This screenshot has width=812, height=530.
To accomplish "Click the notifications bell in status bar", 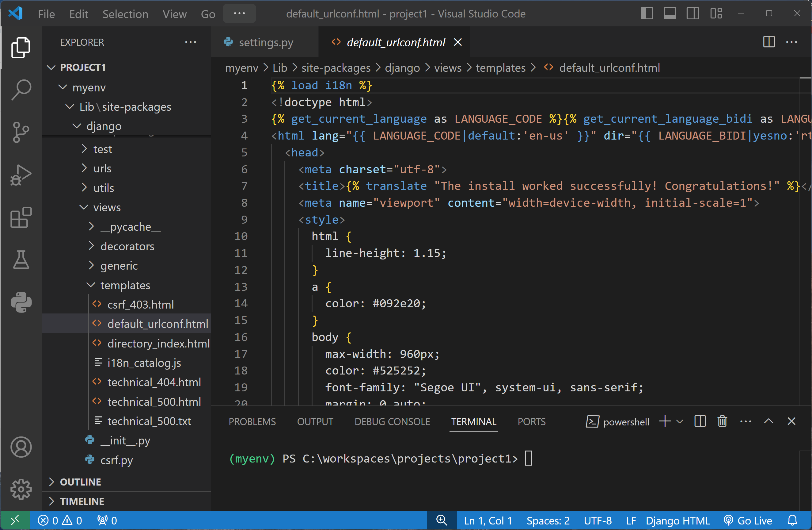I will pyautogui.click(x=793, y=520).
